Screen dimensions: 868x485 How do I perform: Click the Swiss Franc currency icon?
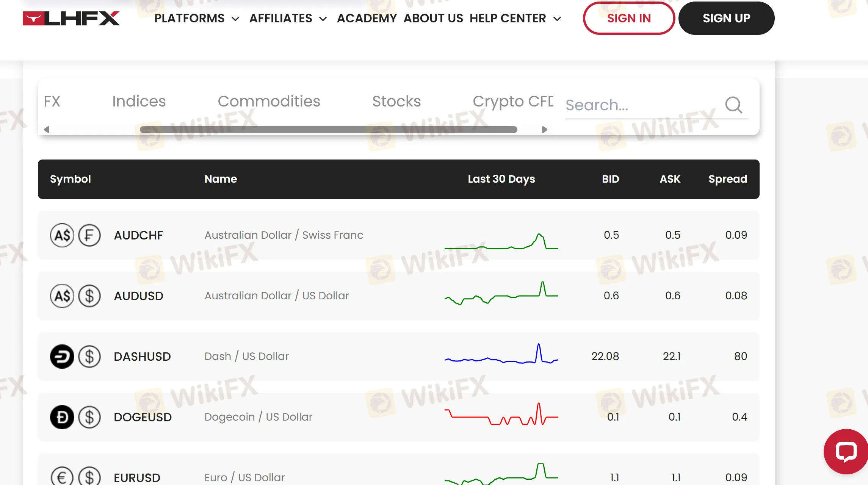point(89,235)
